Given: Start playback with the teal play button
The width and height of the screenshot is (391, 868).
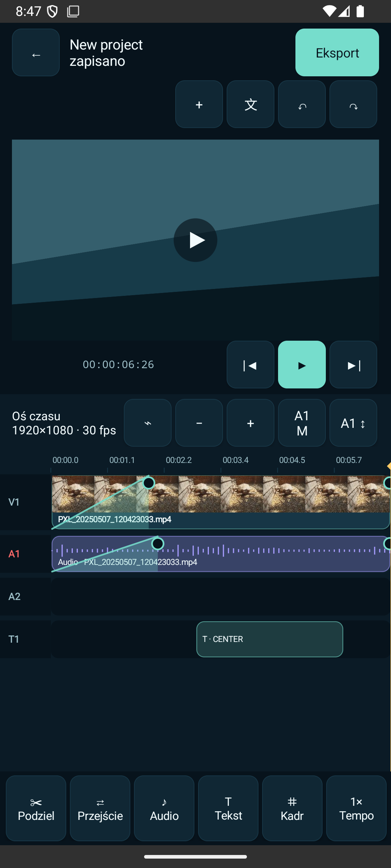Looking at the screenshot, I should coord(302,365).
